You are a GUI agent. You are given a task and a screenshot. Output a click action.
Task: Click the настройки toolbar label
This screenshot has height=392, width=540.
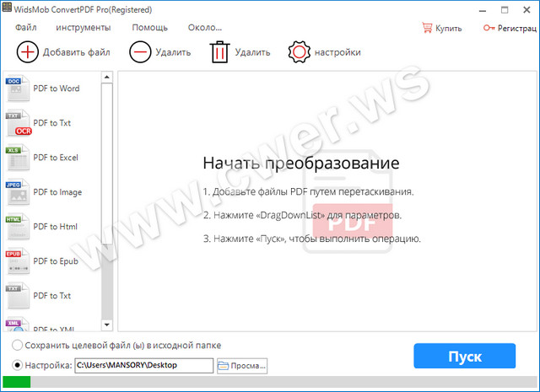coord(337,52)
